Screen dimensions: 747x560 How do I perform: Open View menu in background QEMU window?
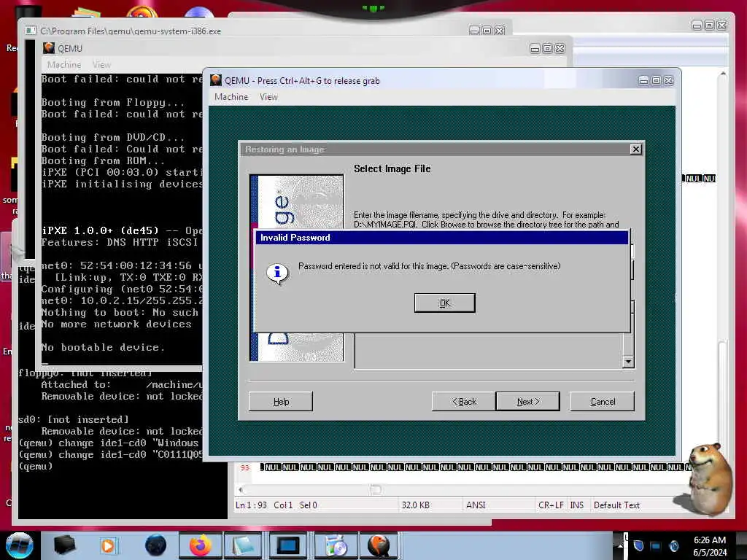(101, 64)
